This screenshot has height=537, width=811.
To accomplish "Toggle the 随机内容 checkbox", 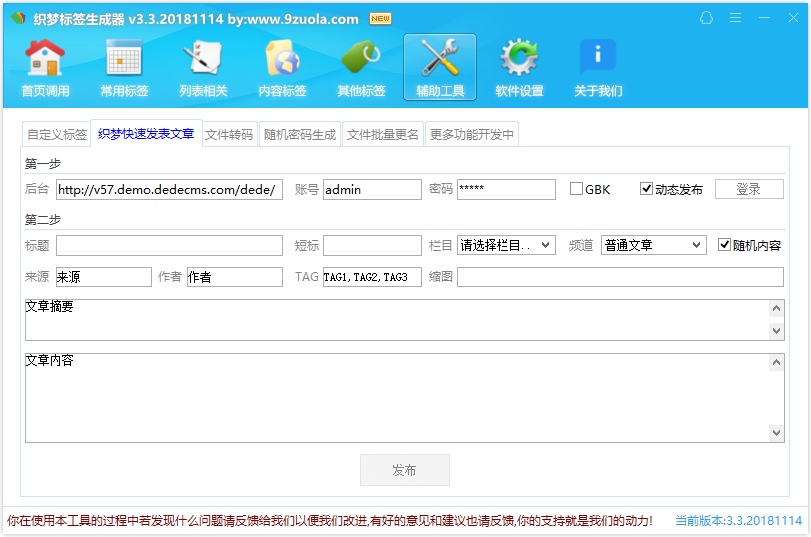I will pos(724,245).
